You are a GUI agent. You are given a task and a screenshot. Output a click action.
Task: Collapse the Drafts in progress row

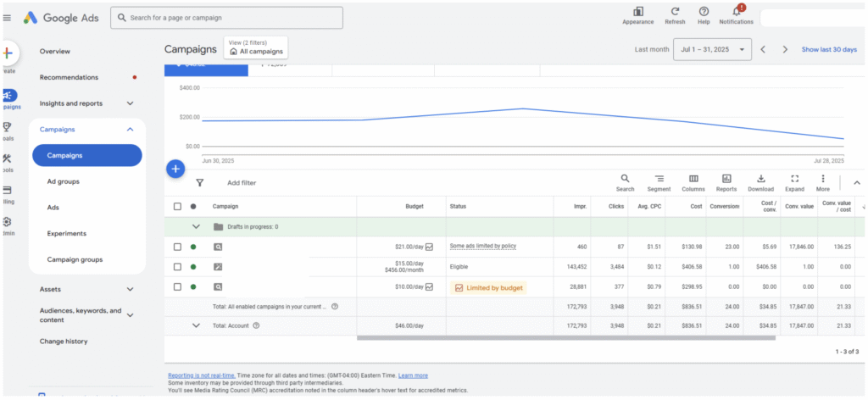pyautogui.click(x=197, y=226)
